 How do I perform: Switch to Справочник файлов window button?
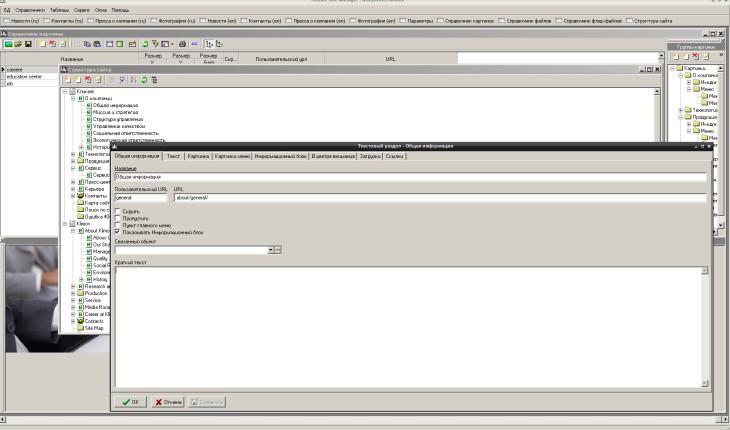tap(525, 21)
